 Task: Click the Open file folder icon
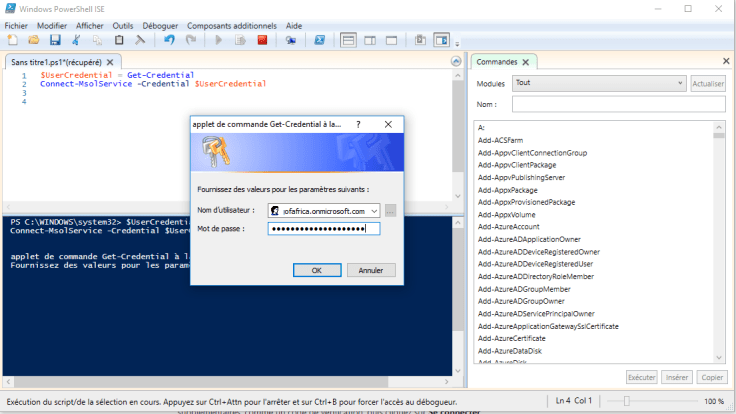pyautogui.click(x=34, y=40)
